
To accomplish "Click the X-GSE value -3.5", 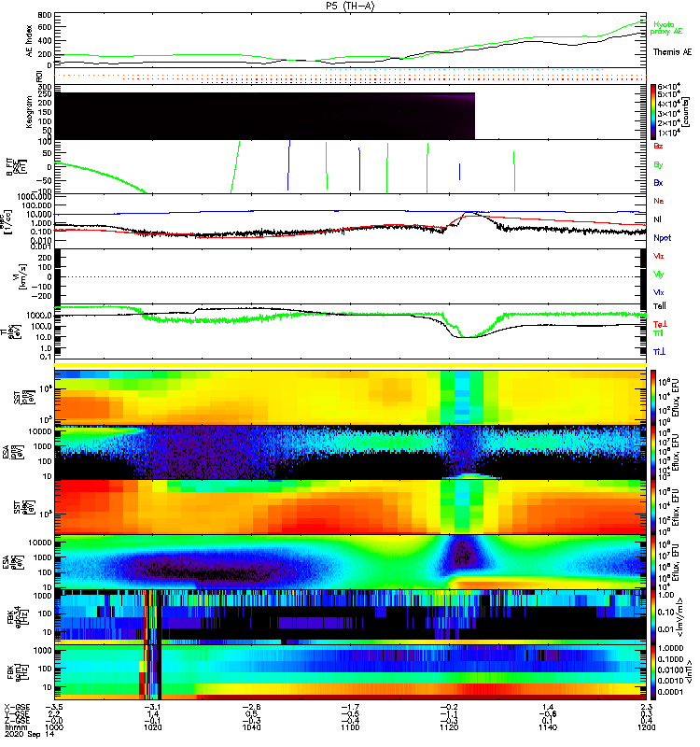I will (54, 708).
